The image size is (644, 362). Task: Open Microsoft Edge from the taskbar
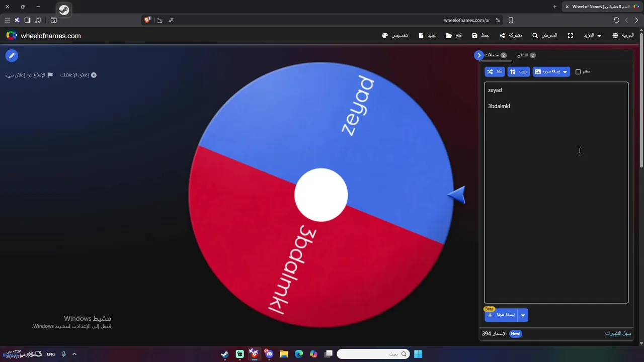pos(299,354)
